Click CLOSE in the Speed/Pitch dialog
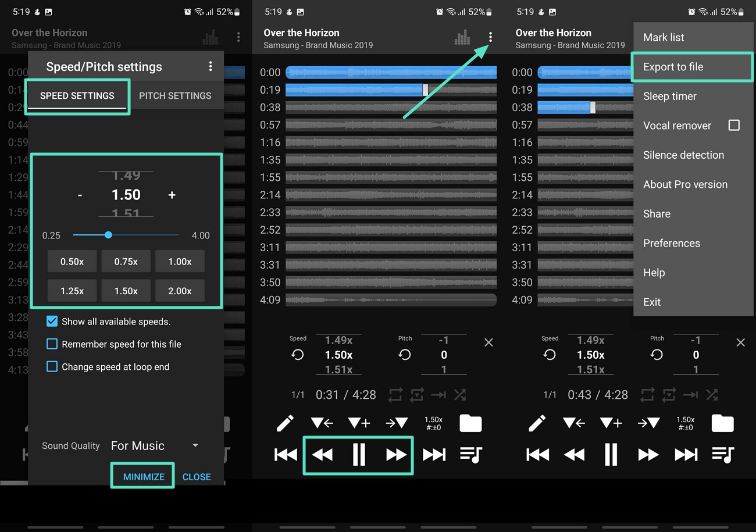The width and height of the screenshot is (756, 532). coord(197,477)
